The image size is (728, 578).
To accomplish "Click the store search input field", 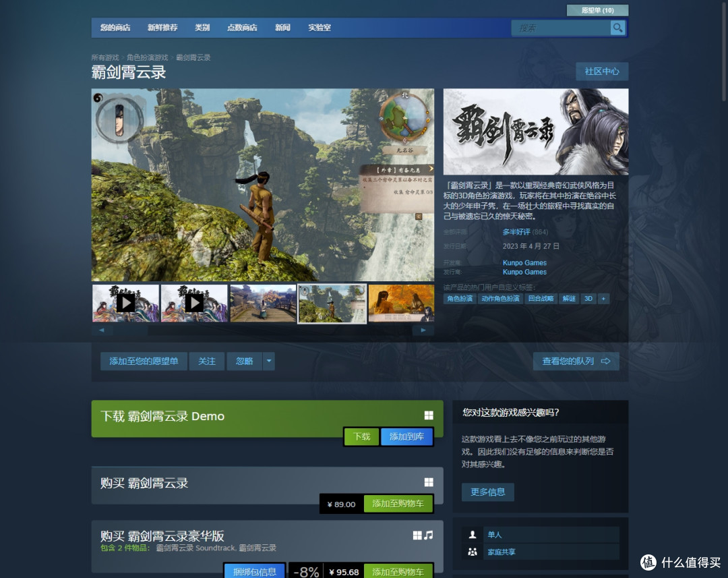I will pos(561,28).
